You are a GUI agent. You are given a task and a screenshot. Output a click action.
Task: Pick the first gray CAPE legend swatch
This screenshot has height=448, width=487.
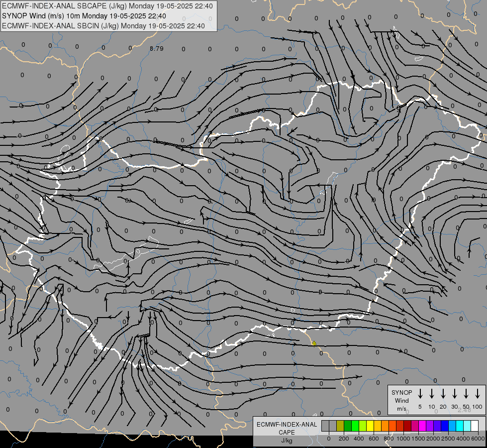tap(325, 426)
